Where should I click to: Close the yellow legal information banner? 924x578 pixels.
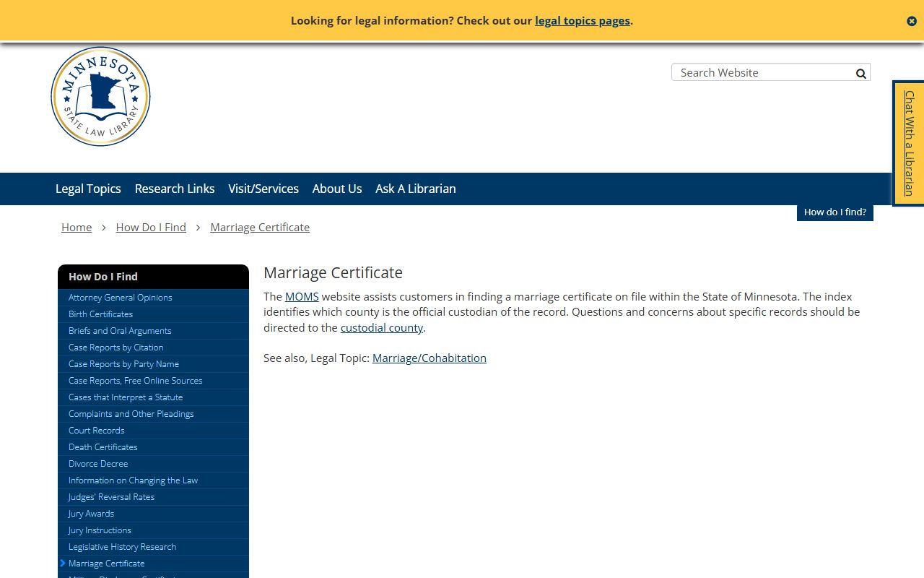[912, 21]
